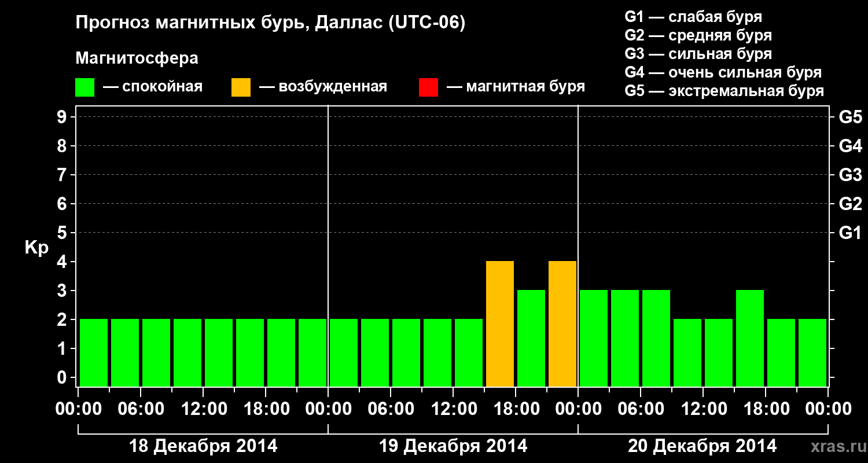Click the 'G3 — сильная буря' legend line
The image size is (868, 463).
[x=698, y=54]
